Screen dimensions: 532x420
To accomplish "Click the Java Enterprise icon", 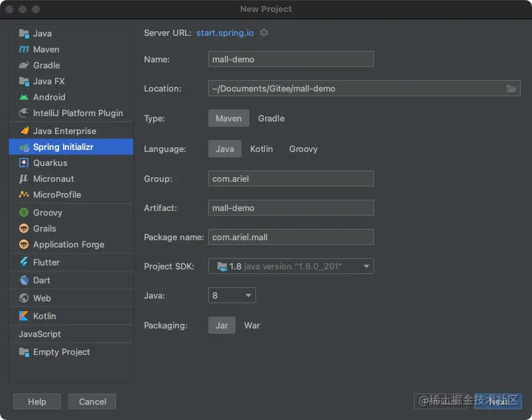I will [24, 131].
